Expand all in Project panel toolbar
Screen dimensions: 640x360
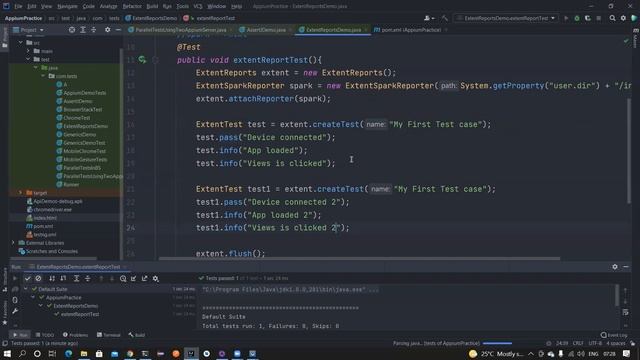(x=83, y=30)
